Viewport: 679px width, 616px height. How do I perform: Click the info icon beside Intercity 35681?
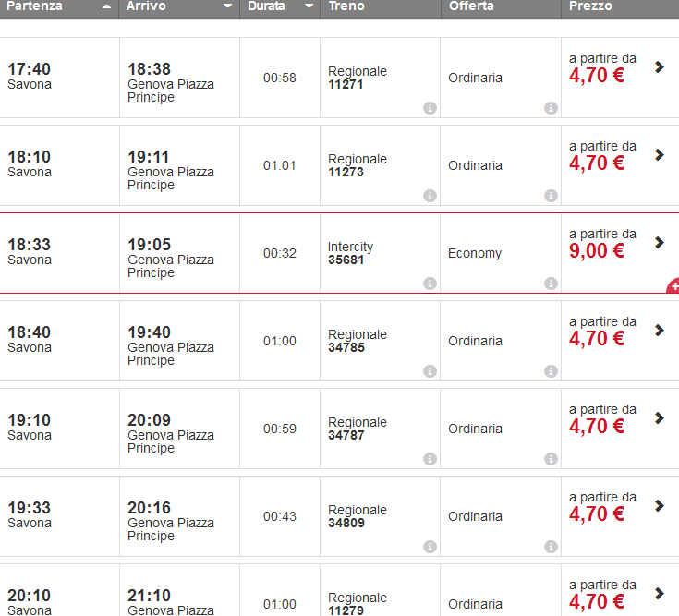click(430, 284)
